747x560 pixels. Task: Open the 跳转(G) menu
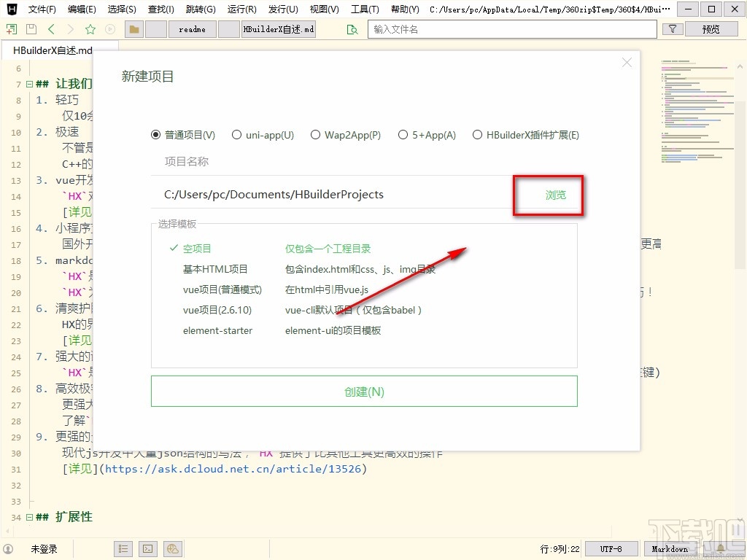click(201, 9)
